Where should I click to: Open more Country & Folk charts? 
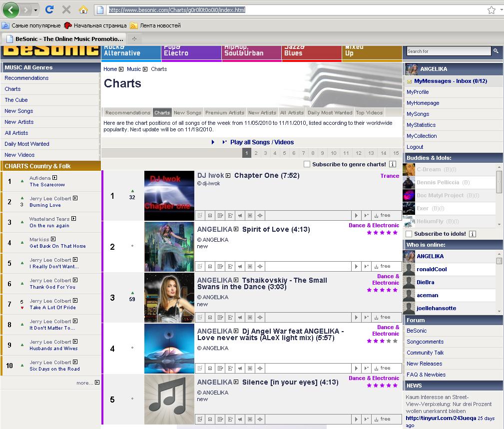88,383
